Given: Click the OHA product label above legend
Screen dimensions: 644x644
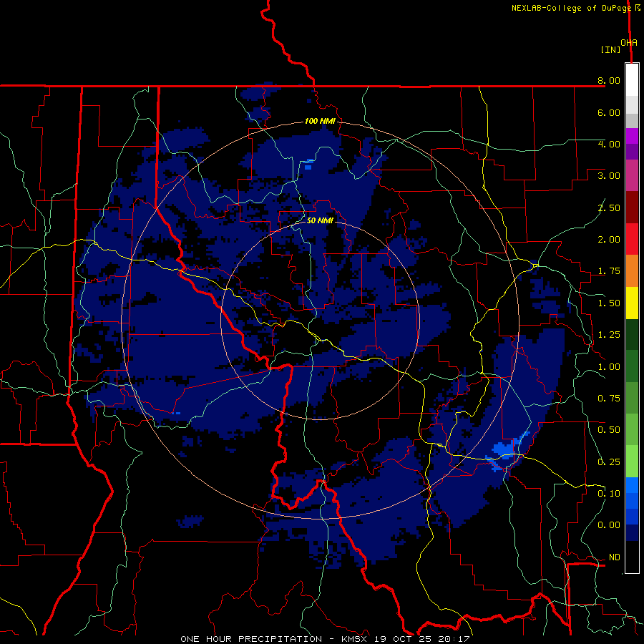Looking at the screenshot, I should (629, 43).
